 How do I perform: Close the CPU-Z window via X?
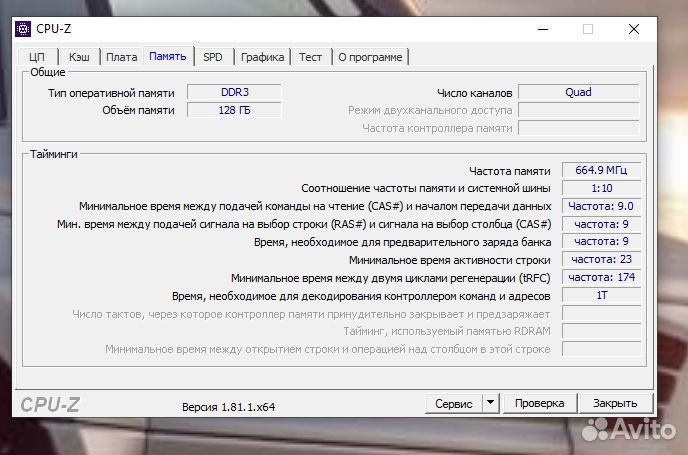tap(634, 29)
